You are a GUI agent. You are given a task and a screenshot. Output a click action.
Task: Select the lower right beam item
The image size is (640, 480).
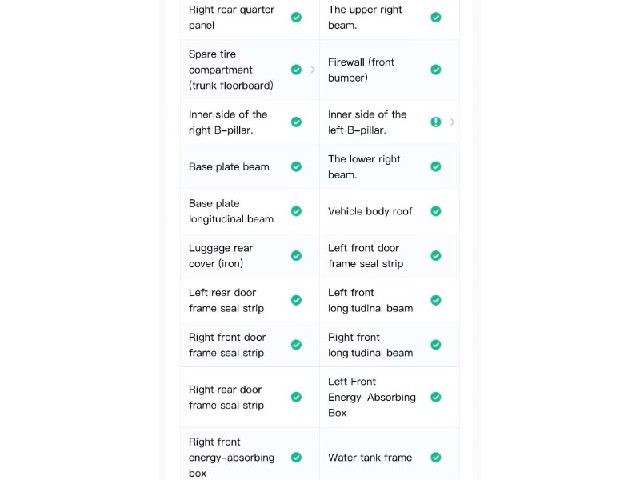click(x=389, y=167)
